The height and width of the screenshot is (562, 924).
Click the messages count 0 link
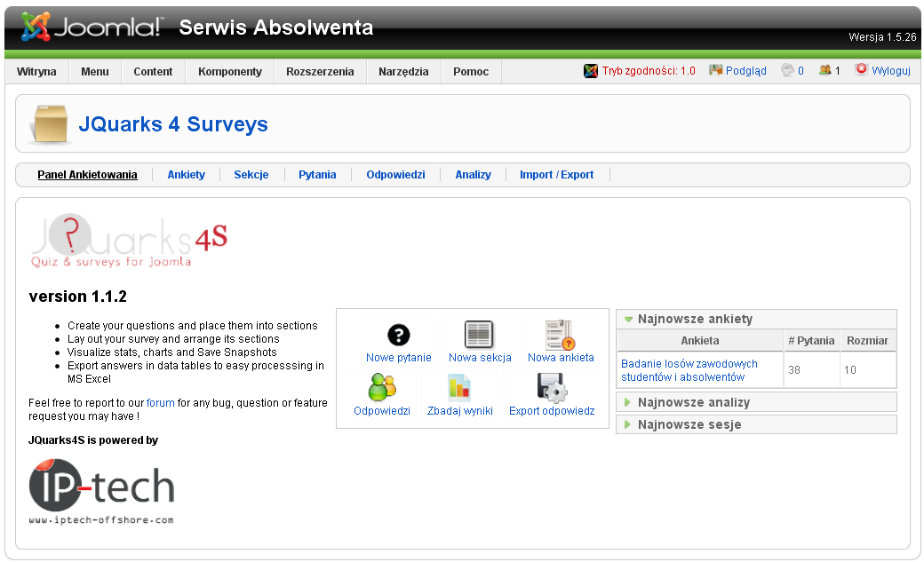tap(801, 71)
